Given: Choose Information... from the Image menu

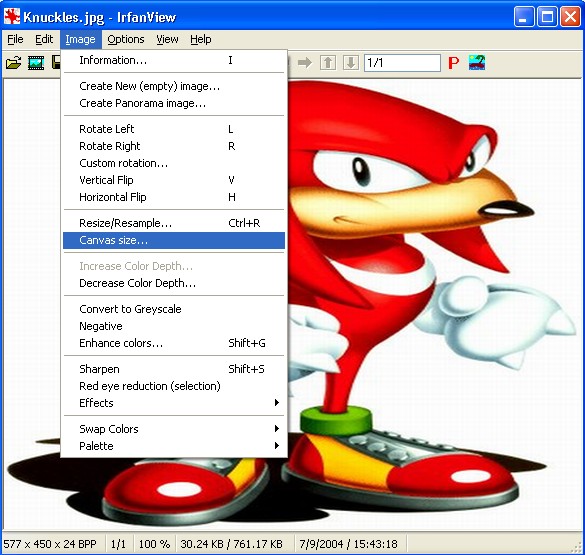Looking at the screenshot, I should coord(174,60).
